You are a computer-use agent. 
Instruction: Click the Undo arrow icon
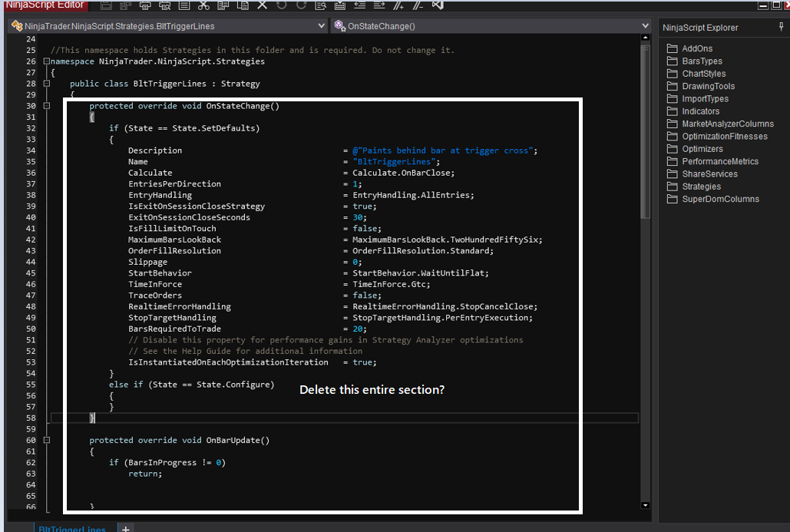coord(281,5)
